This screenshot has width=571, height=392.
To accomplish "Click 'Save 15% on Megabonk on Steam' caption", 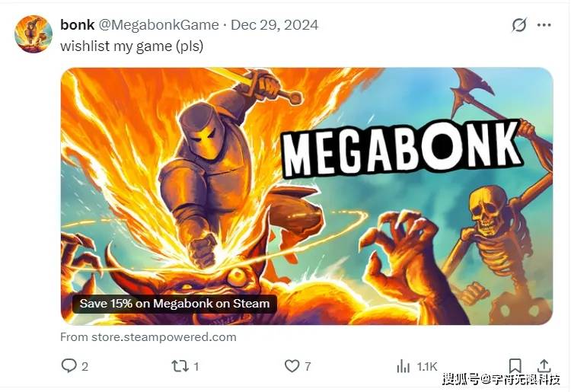I will pyautogui.click(x=174, y=304).
